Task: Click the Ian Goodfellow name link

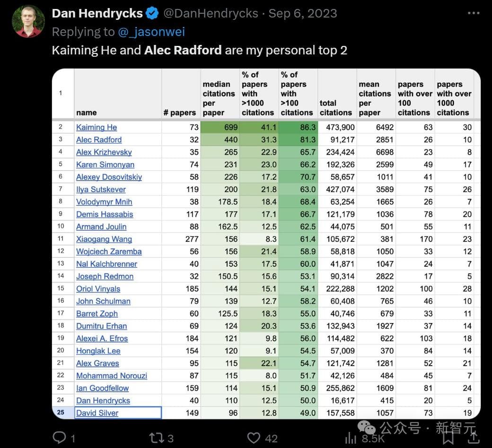Action: coord(102,388)
